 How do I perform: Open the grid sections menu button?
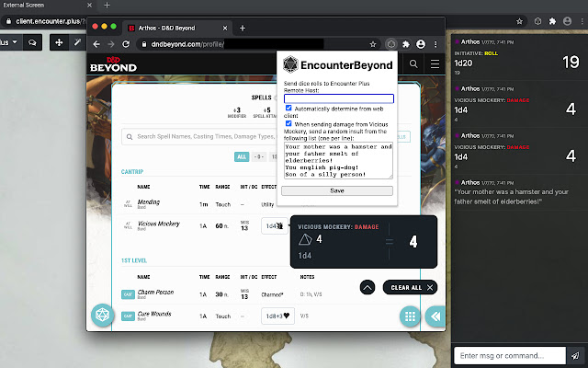coord(410,316)
